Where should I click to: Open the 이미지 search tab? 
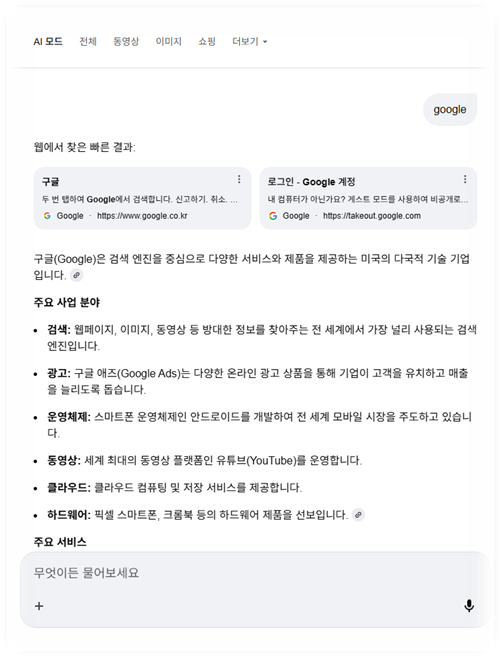coord(168,42)
